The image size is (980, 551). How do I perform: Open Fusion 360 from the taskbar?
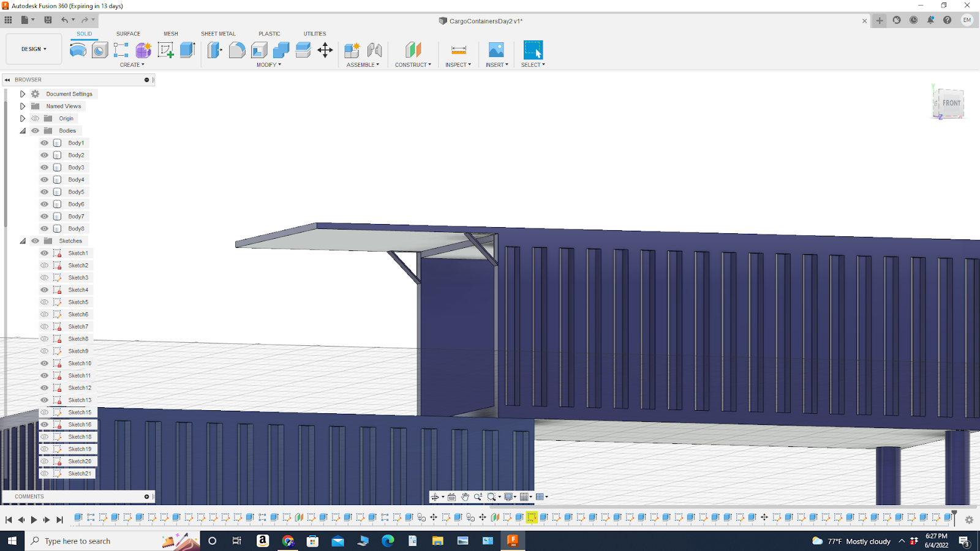coord(513,541)
